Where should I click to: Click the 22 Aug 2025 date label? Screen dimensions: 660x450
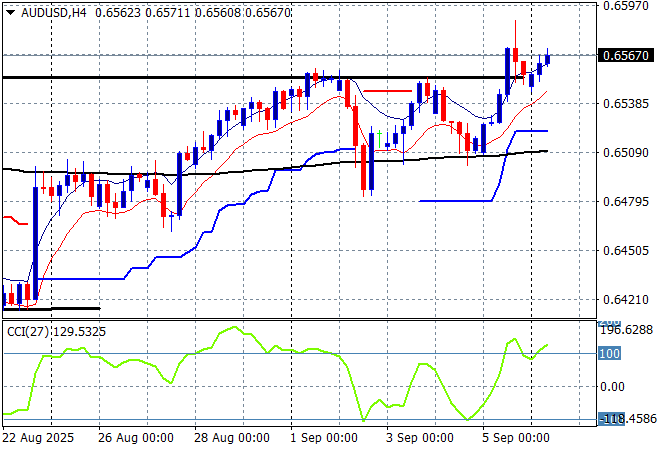click(38, 438)
